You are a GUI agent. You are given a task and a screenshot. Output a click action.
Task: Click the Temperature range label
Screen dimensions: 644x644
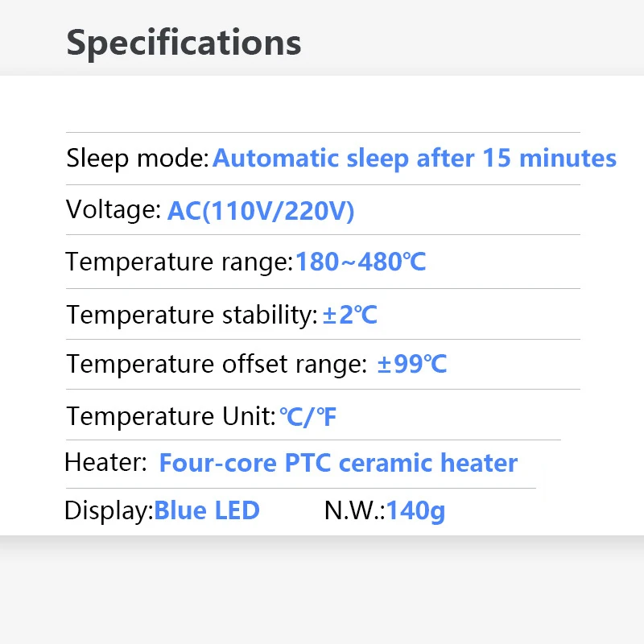point(179,262)
